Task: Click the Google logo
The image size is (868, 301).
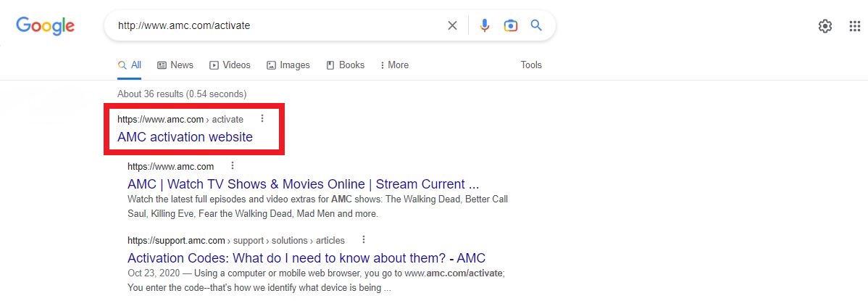Action: (45, 26)
